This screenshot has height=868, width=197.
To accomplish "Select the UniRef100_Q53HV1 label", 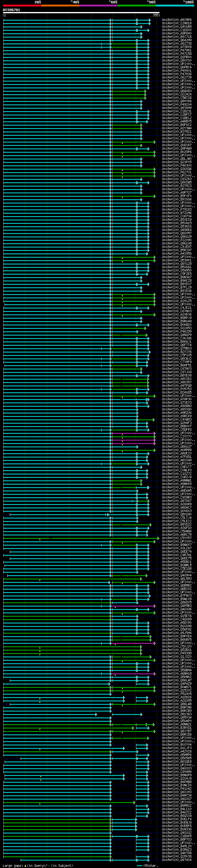I will [x=177, y=260].
